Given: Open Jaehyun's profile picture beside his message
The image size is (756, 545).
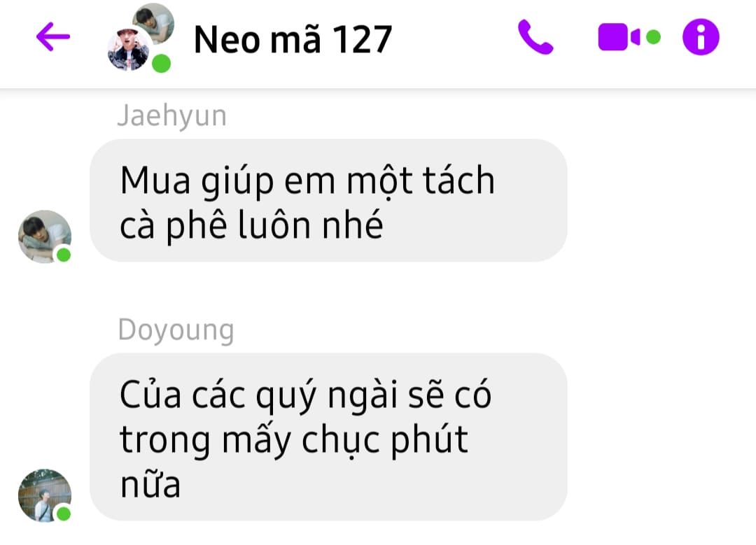Looking at the screenshot, I should coord(45,236).
